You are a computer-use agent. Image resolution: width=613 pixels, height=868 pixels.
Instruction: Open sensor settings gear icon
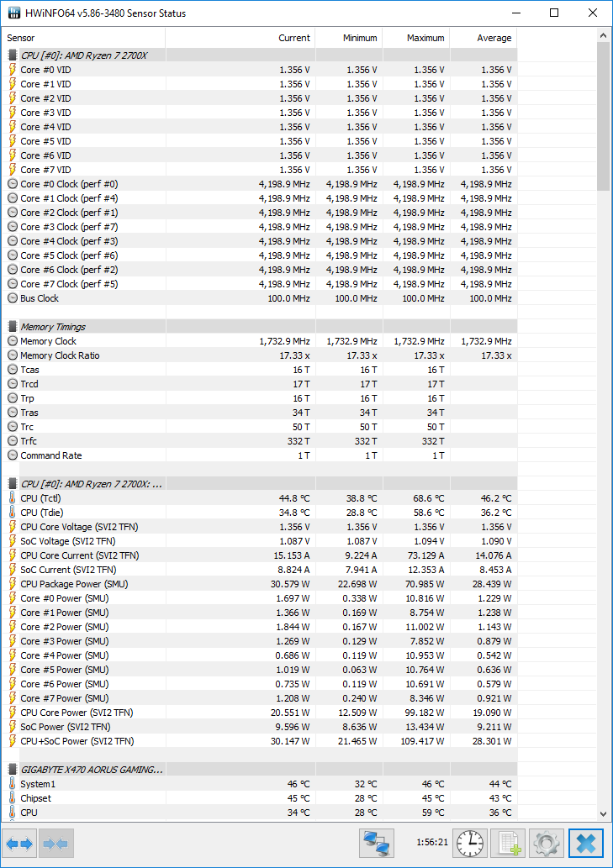point(547,844)
